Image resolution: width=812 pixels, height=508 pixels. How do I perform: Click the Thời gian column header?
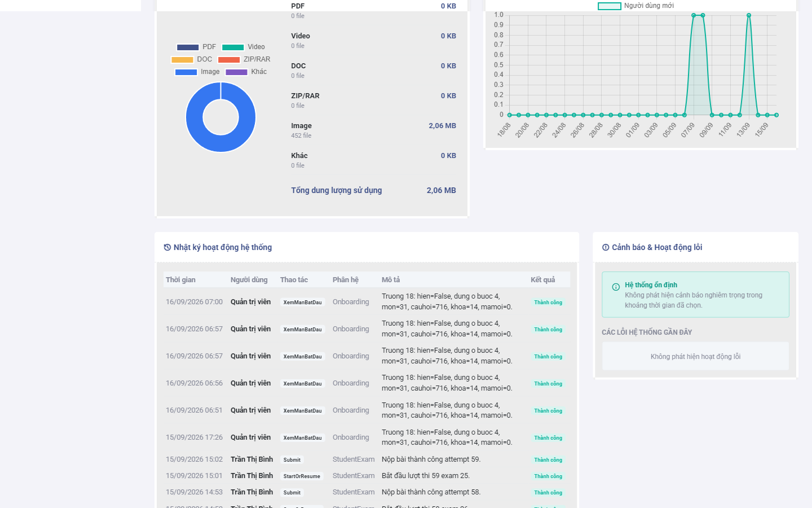[180, 280]
